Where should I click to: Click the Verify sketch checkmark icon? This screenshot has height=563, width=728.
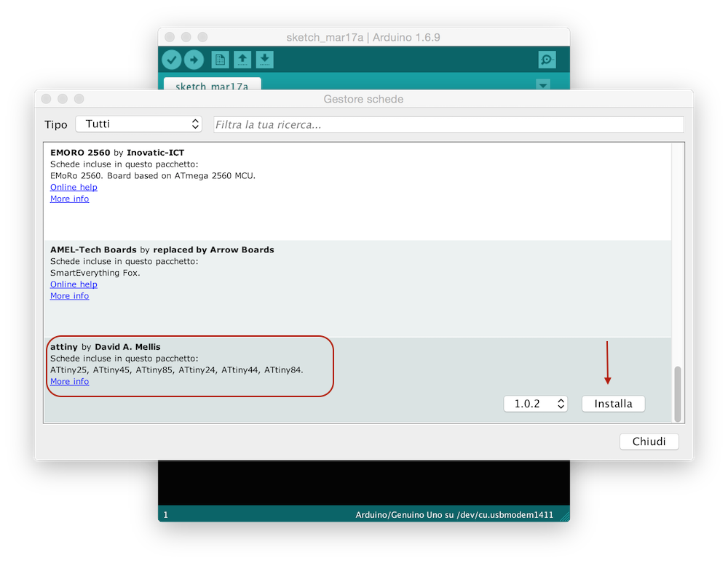[171, 60]
